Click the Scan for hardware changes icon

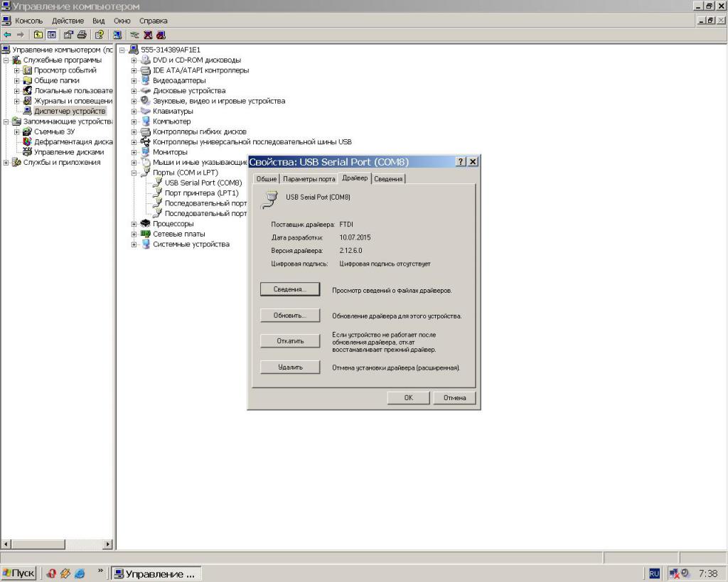[117, 34]
